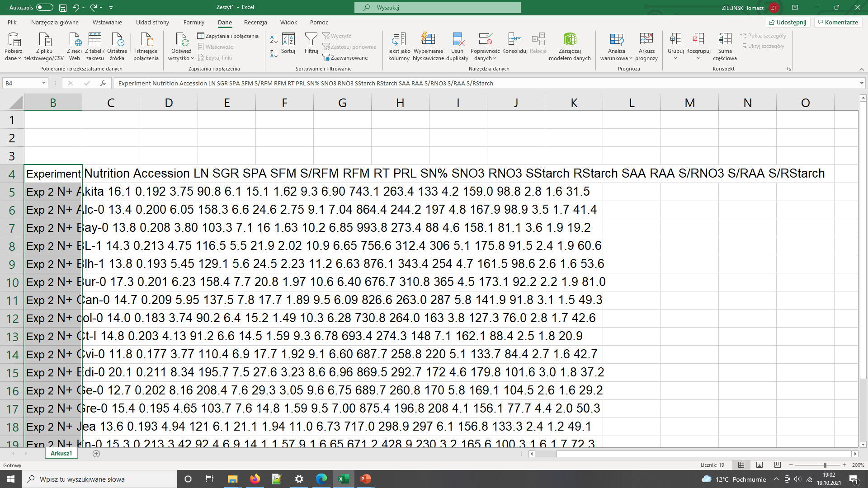
Task: Click Sort A to Z icon
Action: coord(274,40)
